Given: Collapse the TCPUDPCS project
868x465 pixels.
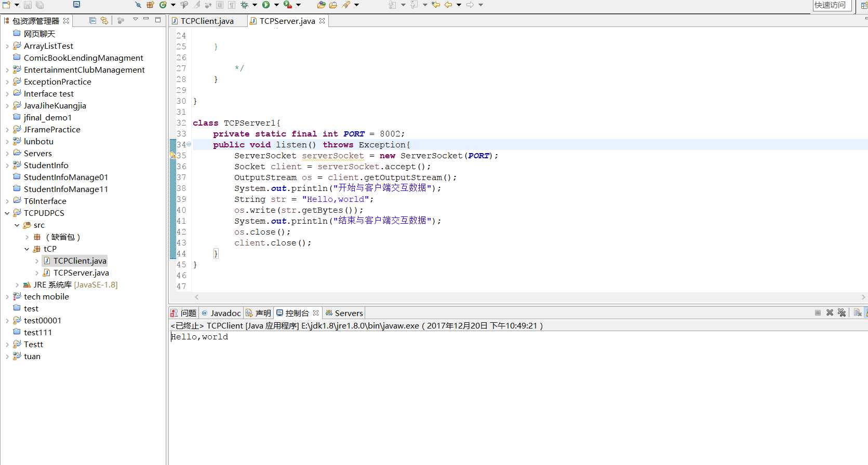Looking at the screenshot, I should pyautogui.click(x=7, y=213).
